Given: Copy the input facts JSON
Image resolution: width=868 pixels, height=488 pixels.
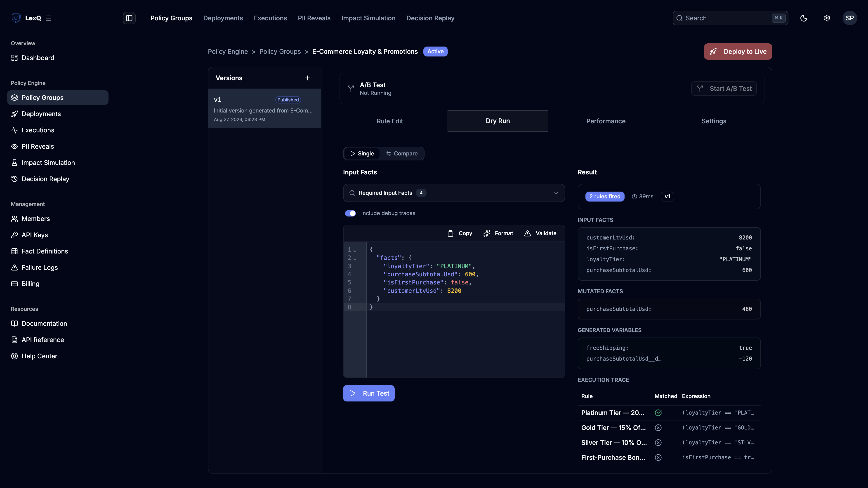Looking at the screenshot, I should [x=460, y=233].
